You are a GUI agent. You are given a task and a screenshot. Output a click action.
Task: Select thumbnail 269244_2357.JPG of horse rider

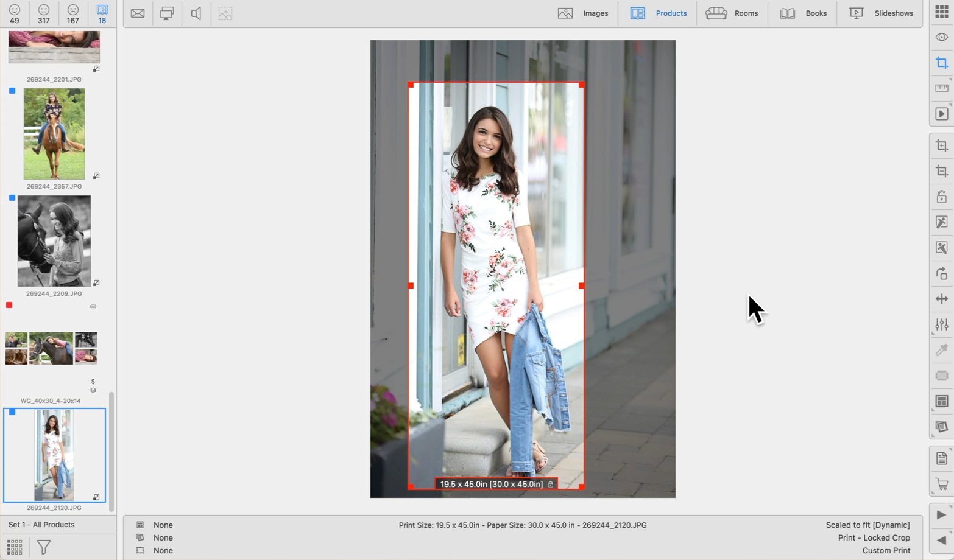point(54,134)
